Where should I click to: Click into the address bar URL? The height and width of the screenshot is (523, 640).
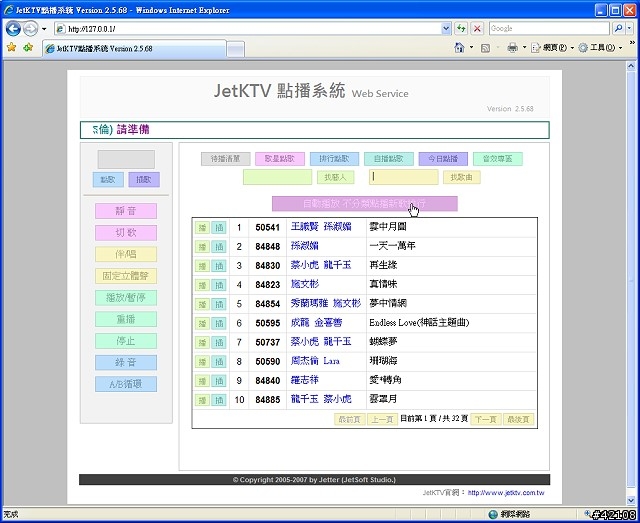pyautogui.click(x=248, y=29)
